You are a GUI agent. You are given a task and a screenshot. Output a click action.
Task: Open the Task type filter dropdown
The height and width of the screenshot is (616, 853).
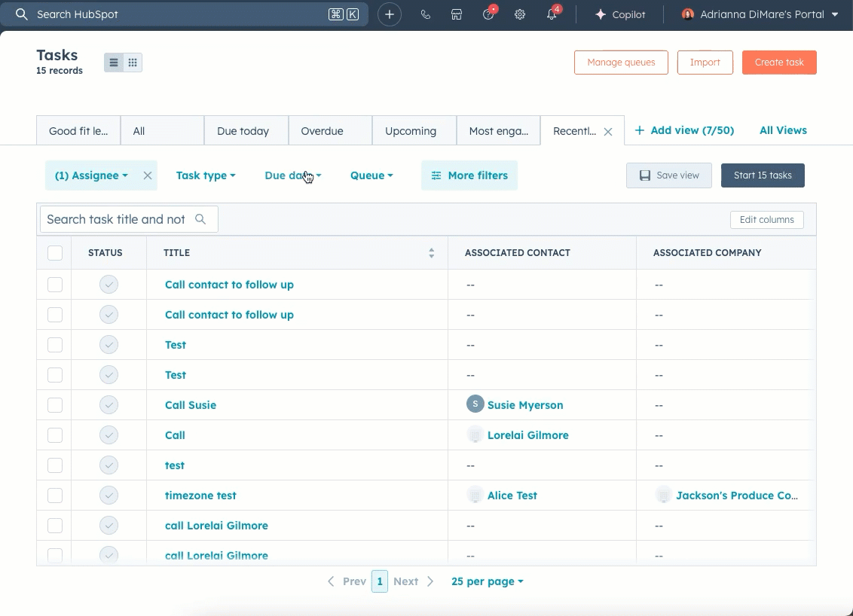[205, 175]
